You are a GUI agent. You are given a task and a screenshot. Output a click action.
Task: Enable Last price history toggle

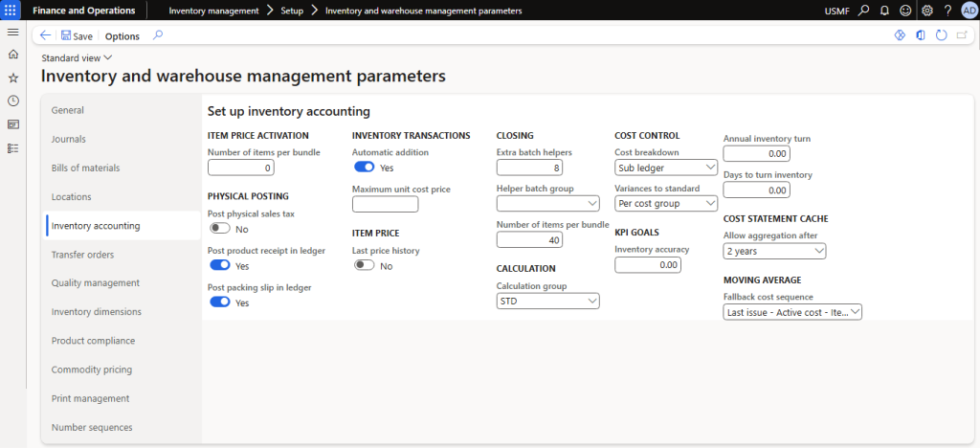[x=364, y=265]
